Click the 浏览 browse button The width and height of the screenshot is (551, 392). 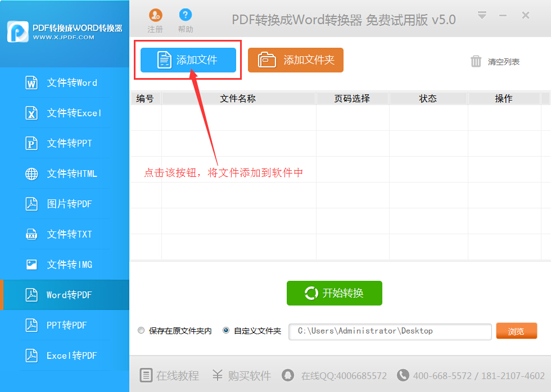tap(516, 331)
